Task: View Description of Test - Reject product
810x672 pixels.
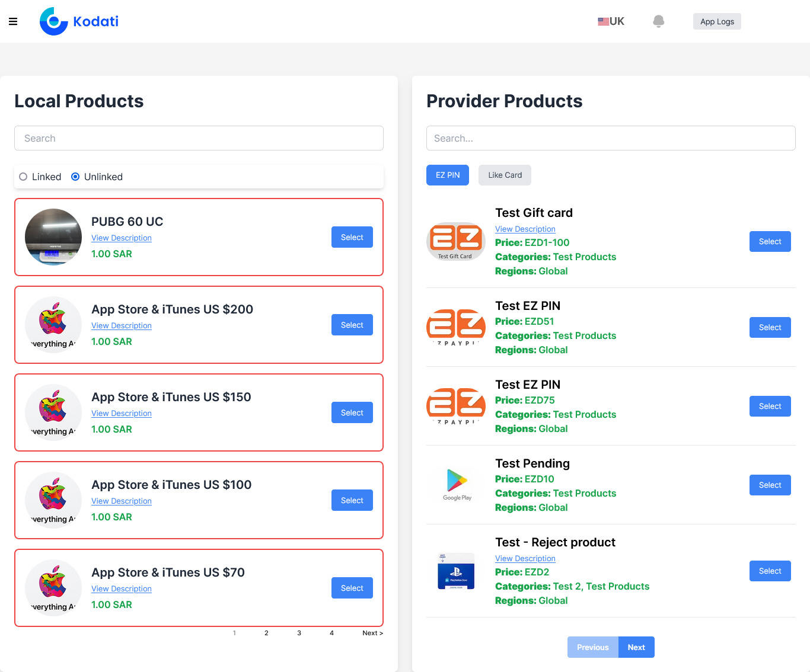Action: [525, 558]
